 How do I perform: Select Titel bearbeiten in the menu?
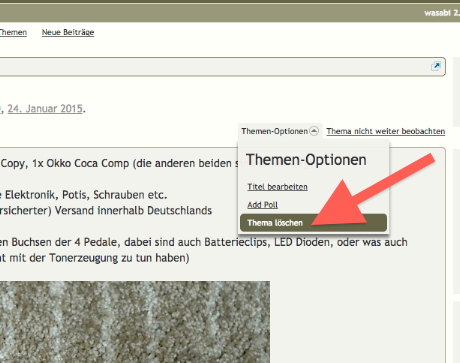[277, 187]
